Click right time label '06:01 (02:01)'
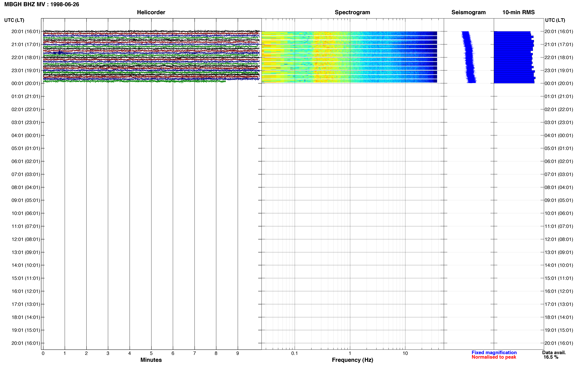The width and height of the screenshot is (588, 368). 559,161
